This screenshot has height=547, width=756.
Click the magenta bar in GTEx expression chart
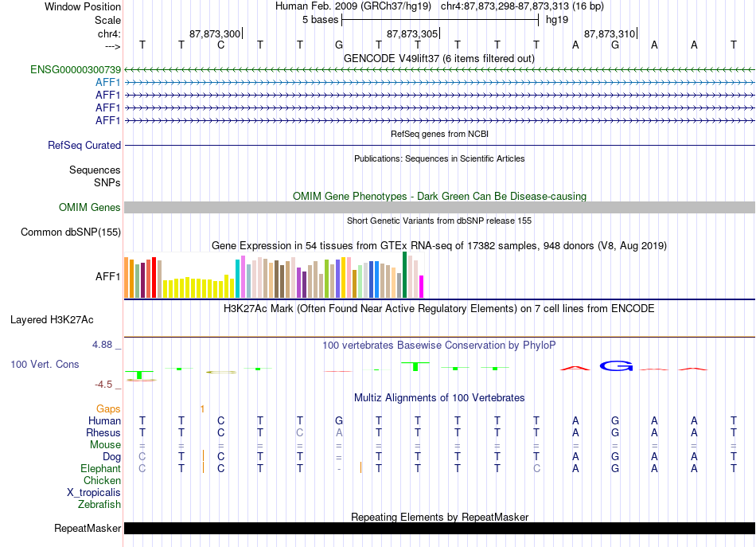(422, 287)
